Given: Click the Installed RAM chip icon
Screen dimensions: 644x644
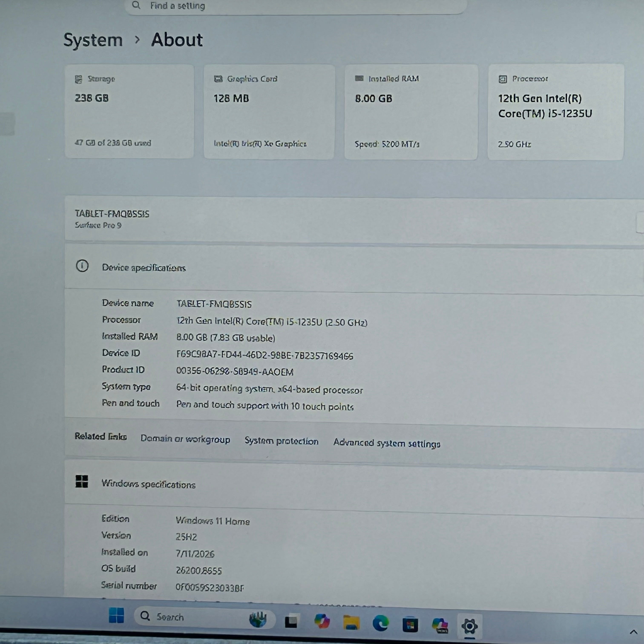Looking at the screenshot, I should [359, 78].
